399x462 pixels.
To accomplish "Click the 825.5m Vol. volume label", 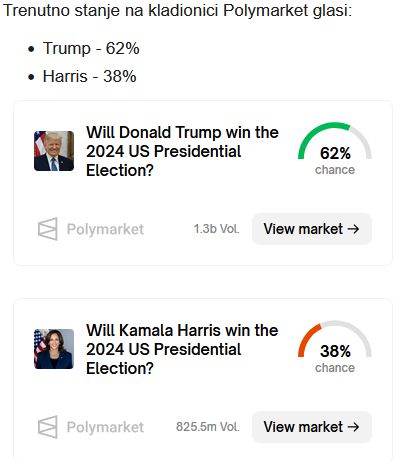I will pyautogui.click(x=208, y=427).
